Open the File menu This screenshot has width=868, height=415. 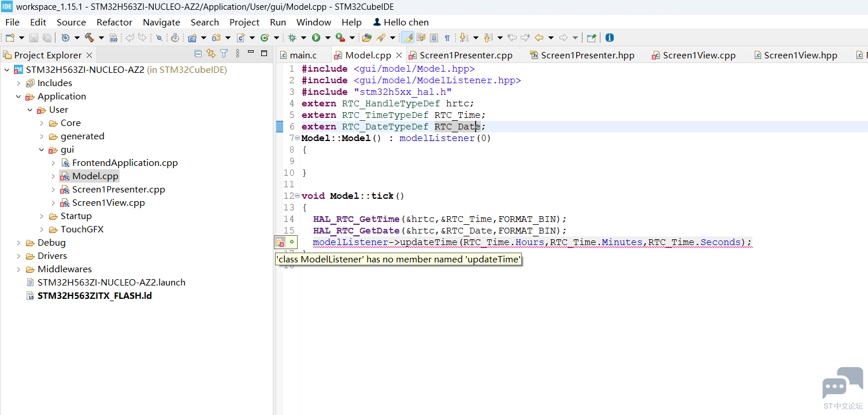pyautogui.click(x=12, y=22)
